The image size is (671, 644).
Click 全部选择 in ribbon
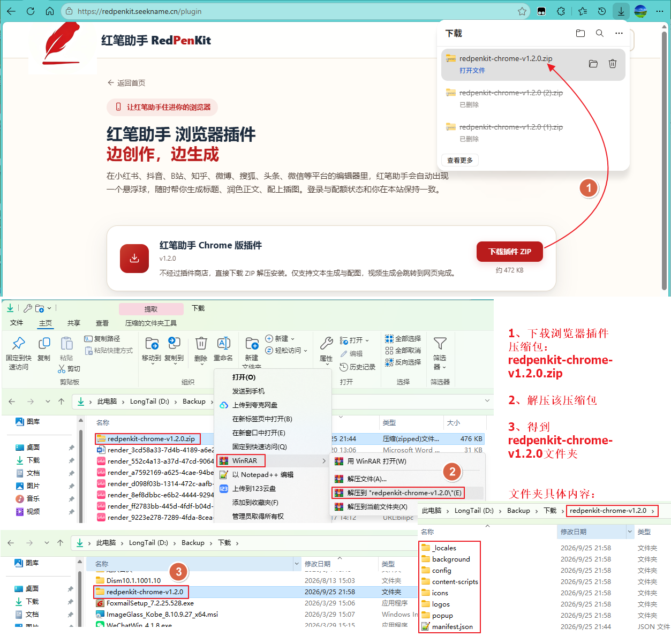click(x=403, y=339)
